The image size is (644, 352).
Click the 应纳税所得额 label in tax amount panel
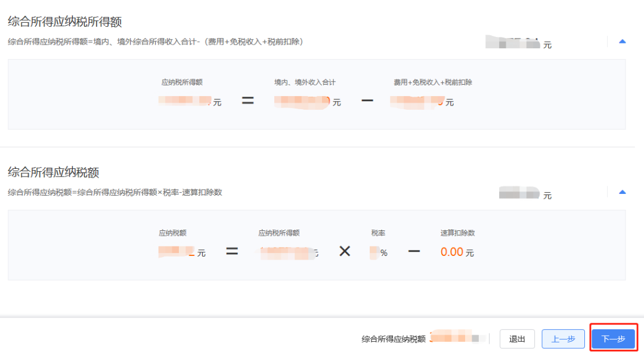279,233
